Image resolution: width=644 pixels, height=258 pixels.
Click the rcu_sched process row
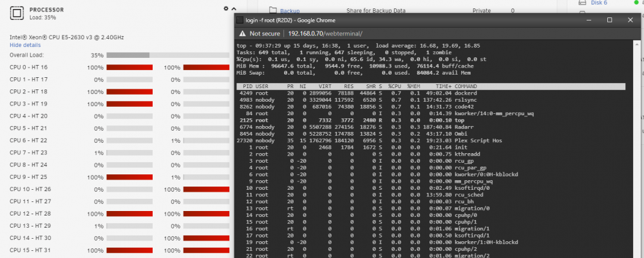coord(431,195)
